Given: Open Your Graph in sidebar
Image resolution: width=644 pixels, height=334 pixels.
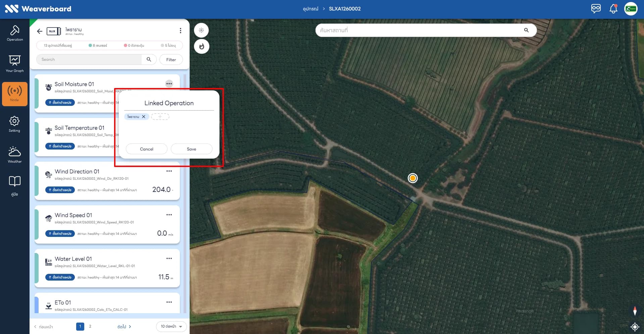Looking at the screenshot, I should click(15, 64).
